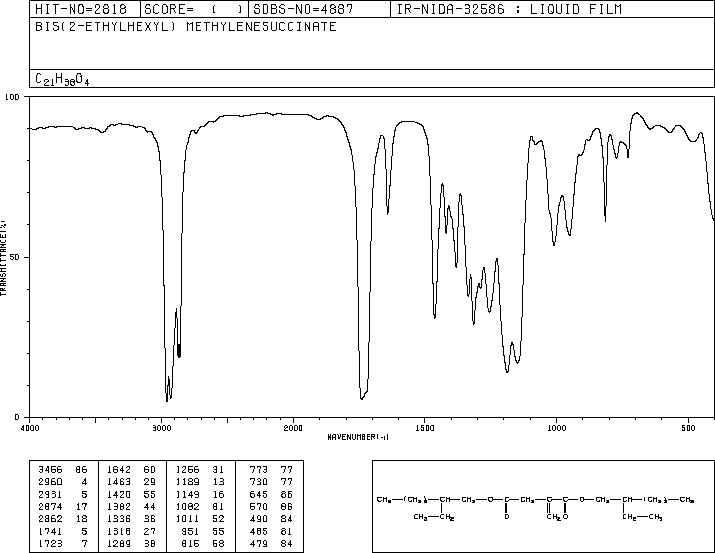Click the 485 peak table entry
Screen dimensions: 715x553
click(271, 531)
